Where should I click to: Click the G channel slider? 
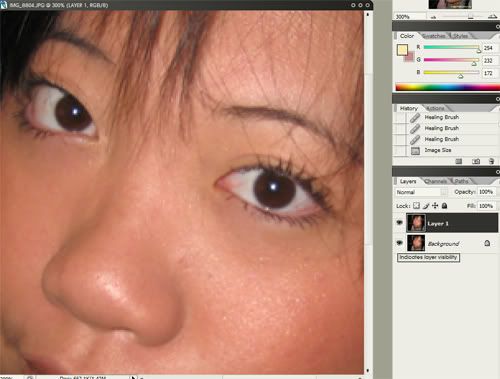(452, 60)
